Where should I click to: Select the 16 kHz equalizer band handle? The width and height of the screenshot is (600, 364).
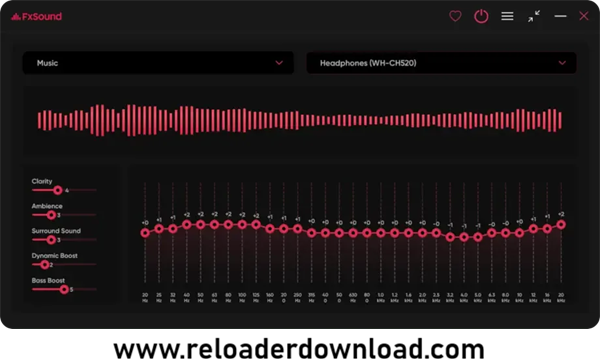tap(547, 229)
